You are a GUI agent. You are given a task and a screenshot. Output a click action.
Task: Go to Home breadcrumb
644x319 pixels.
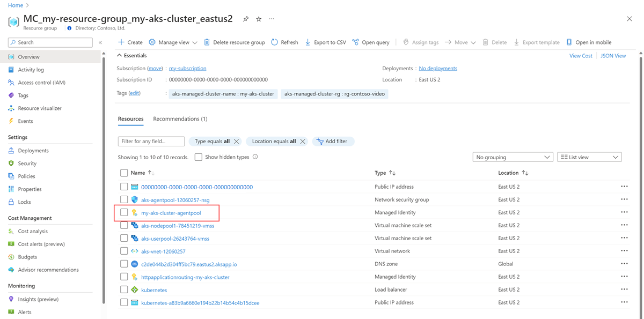pyautogui.click(x=16, y=5)
